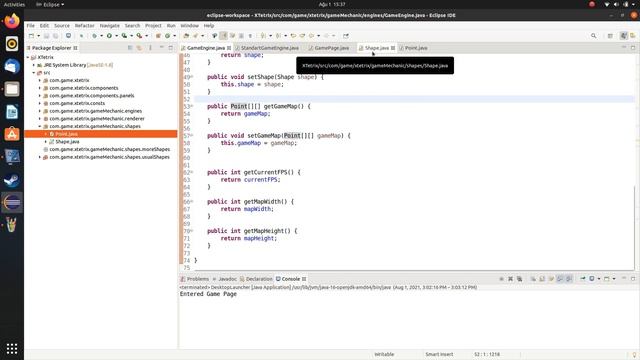Open the Navigate menu
The image size is (640, 360).
point(110,25)
